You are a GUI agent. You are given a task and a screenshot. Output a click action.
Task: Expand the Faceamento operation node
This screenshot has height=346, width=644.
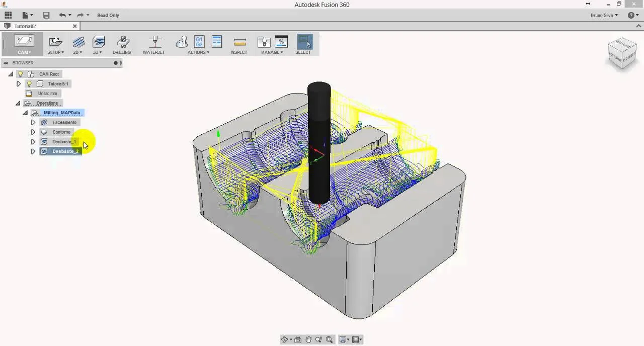pos(33,122)
